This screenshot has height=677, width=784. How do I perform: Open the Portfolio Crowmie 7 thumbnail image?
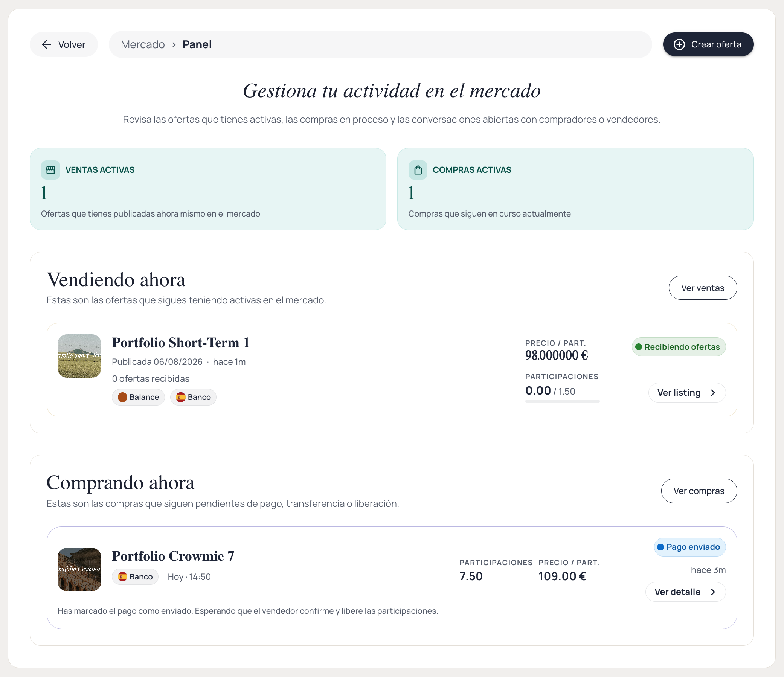click(x=79, y=570)
